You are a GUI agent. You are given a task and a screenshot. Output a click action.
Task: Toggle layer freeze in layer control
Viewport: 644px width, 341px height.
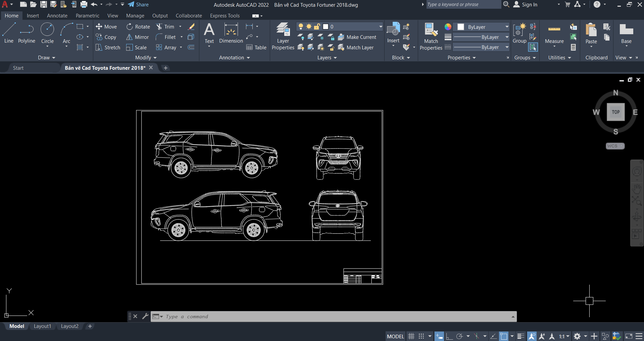coord(308,26)
